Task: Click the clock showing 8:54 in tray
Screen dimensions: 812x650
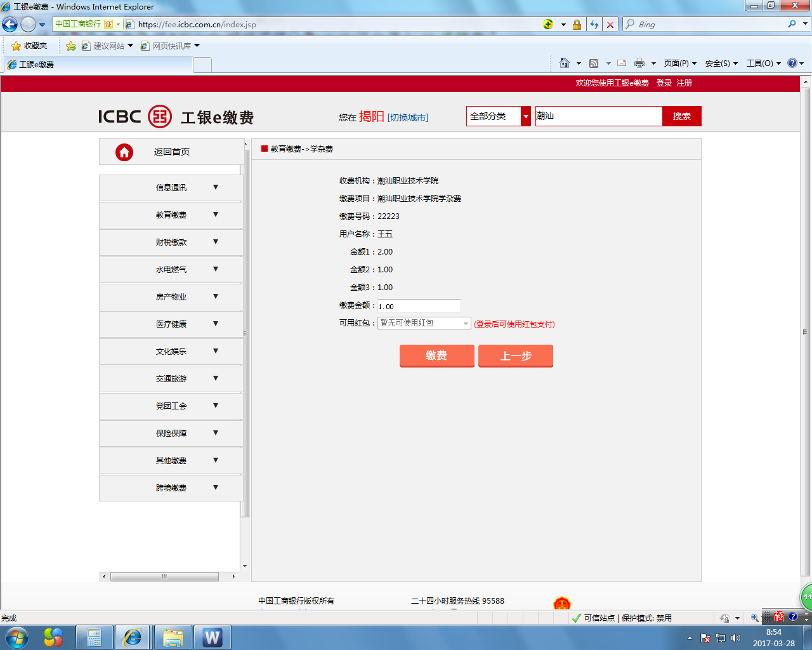Action: [773, 632]
